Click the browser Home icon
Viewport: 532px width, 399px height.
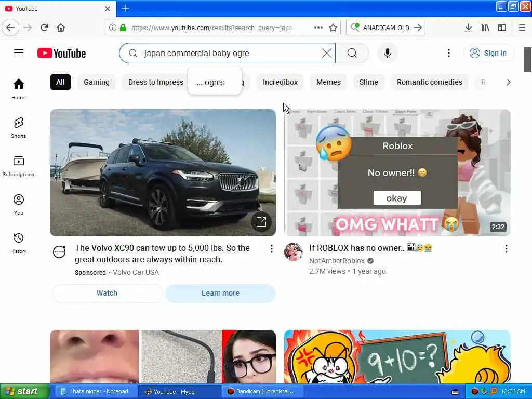tap(61, 28)
